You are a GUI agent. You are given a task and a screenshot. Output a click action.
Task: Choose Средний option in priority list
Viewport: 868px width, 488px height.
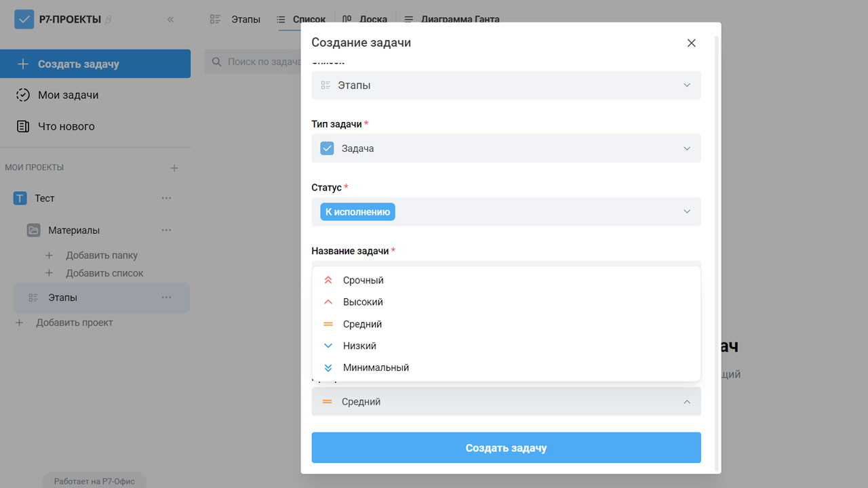[506, 324]
